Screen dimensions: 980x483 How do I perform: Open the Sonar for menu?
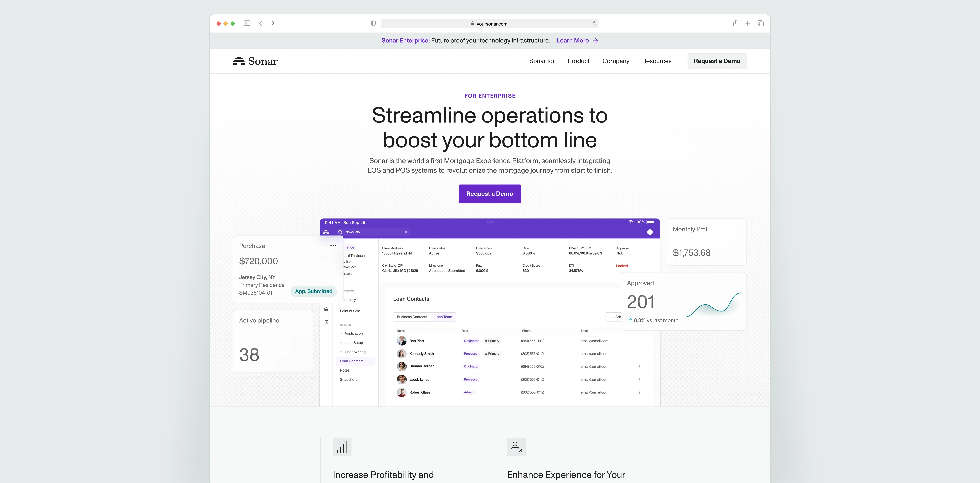[x=542, y=61]
